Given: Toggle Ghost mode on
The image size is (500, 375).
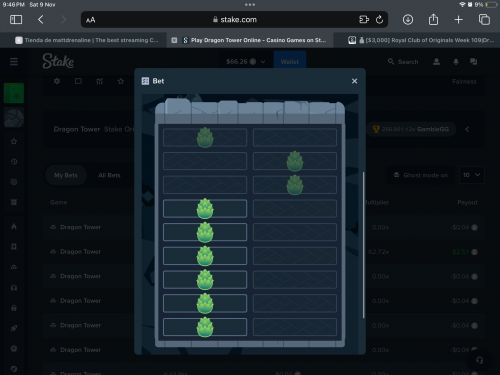Looking at the screenshot, I should [421, 175].
